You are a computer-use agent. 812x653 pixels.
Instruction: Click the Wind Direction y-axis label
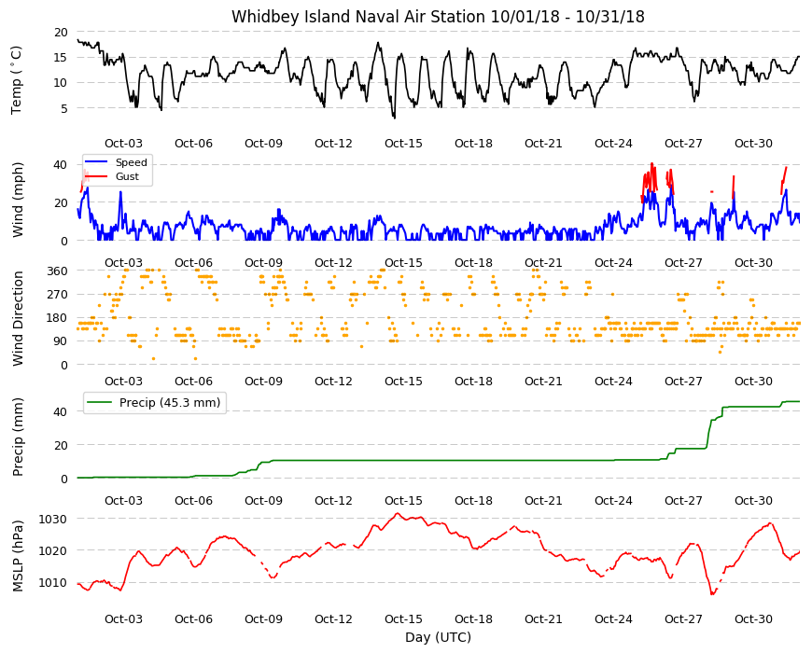point(18,318)
